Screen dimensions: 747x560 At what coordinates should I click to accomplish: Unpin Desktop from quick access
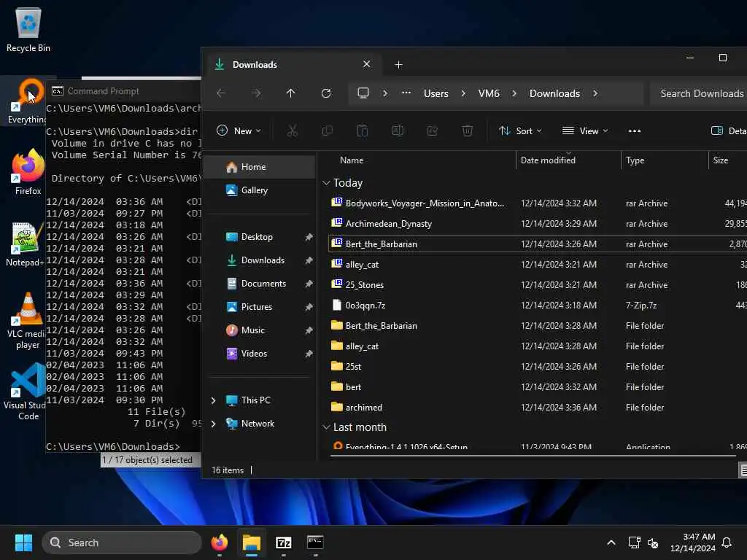tap(309, 237)
